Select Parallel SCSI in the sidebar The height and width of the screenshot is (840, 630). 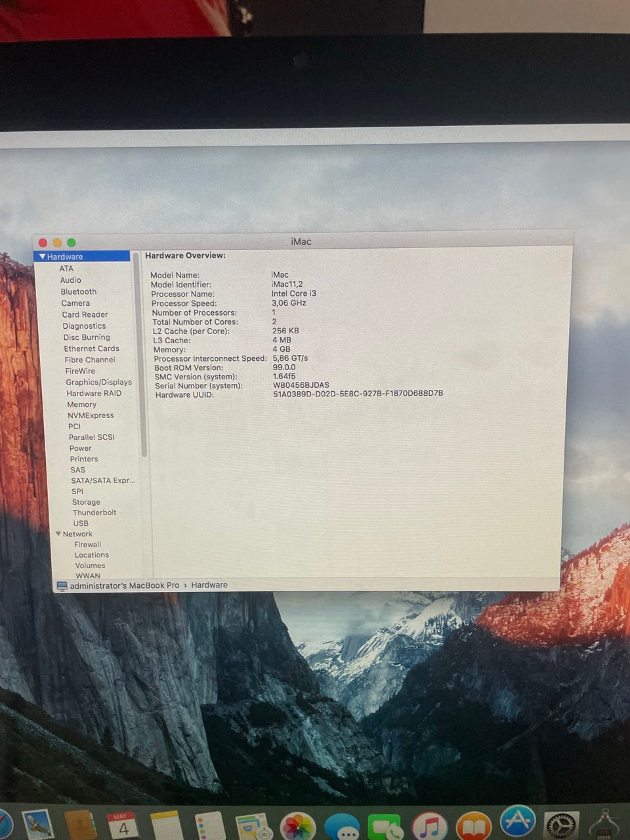point(91,437)
